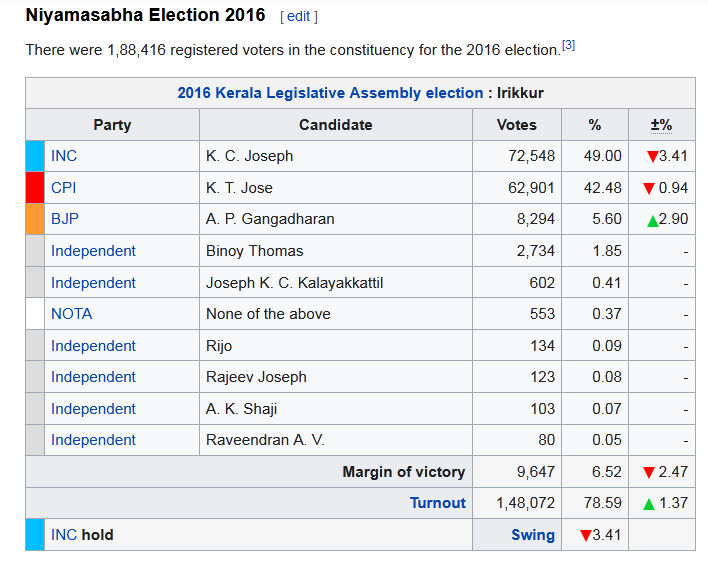
Task: Click the green up arrow beside 2.90
Action: coord(652,220)
